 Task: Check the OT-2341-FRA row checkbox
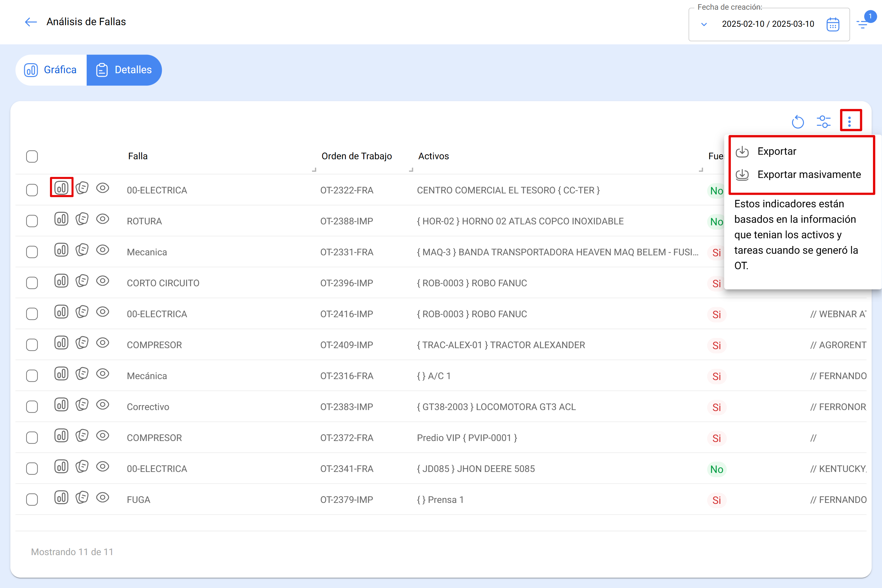[32, 469]
